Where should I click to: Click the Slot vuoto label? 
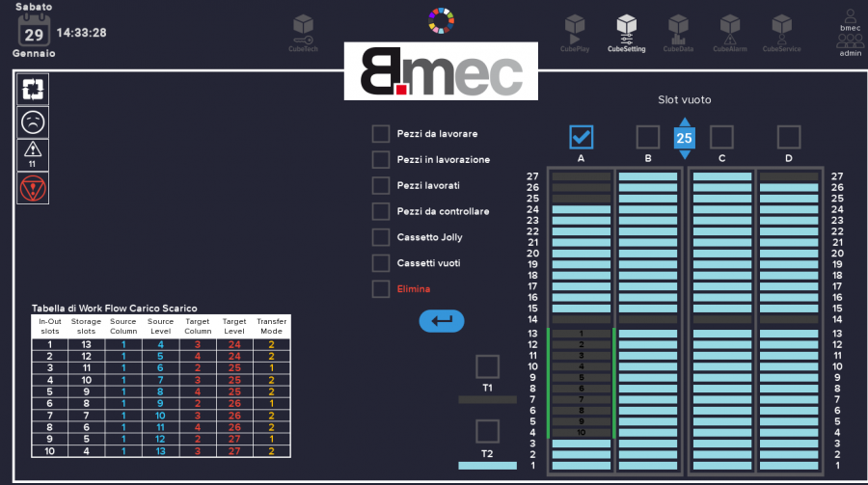[684, 100]
